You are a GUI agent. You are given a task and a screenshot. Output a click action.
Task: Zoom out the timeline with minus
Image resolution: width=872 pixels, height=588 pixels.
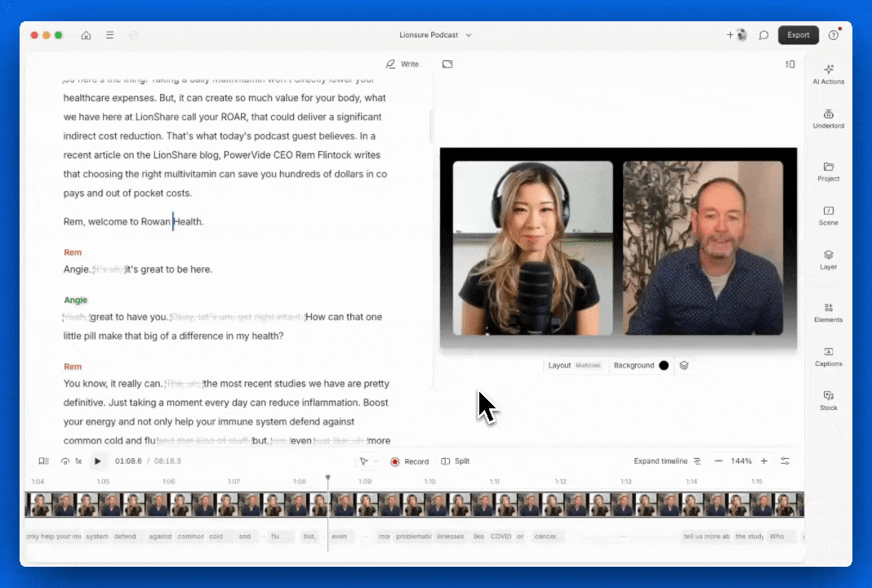click(719, 461)
